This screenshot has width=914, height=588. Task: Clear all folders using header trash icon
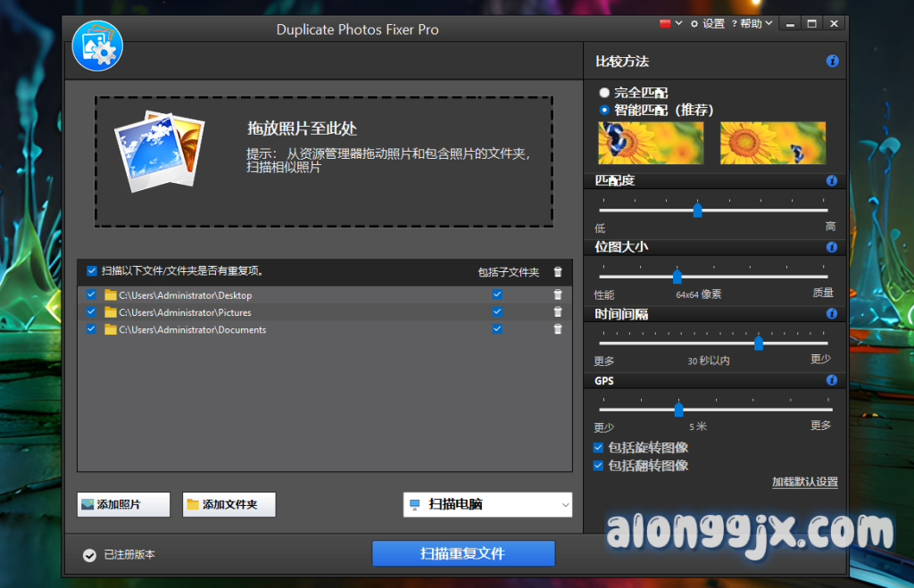coord(558,272)
